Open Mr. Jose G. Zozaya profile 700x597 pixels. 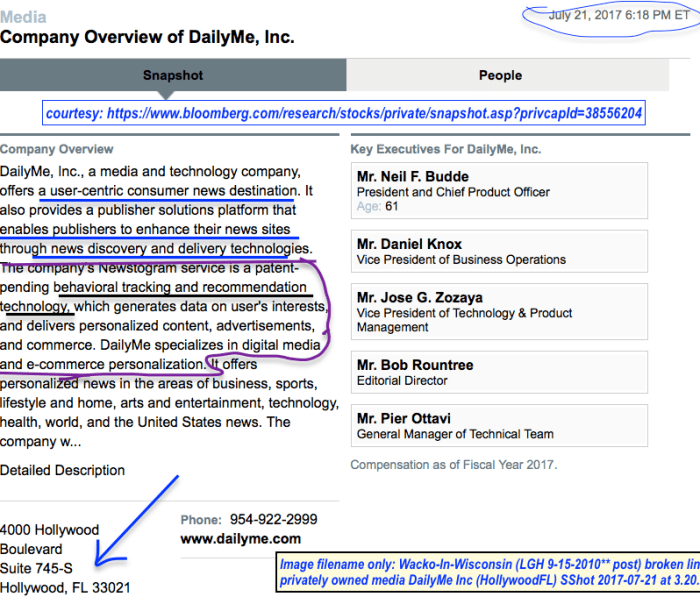[499, 313]
